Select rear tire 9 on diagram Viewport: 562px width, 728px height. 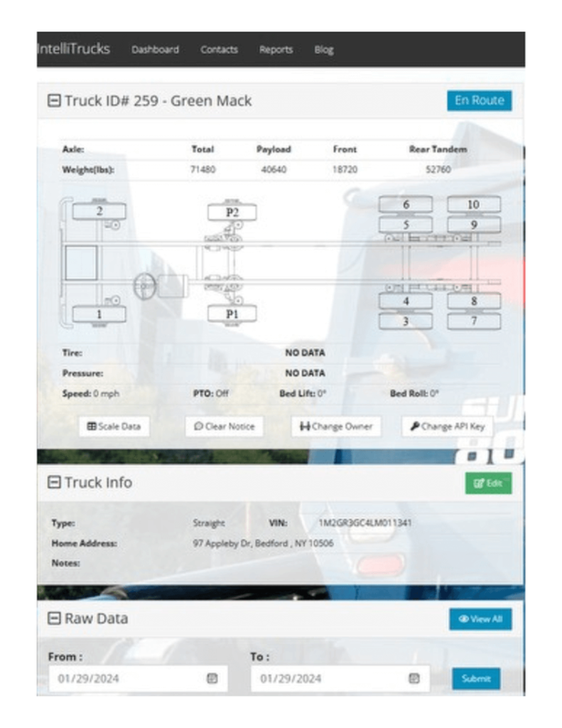click(x=474, y=225)
